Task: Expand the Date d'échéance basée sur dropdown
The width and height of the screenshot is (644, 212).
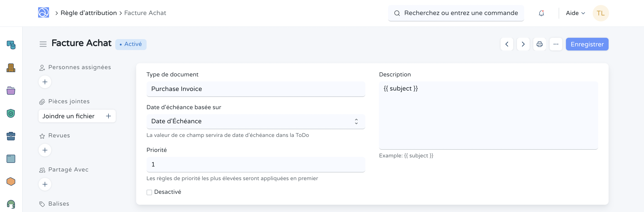Action: 256,121
